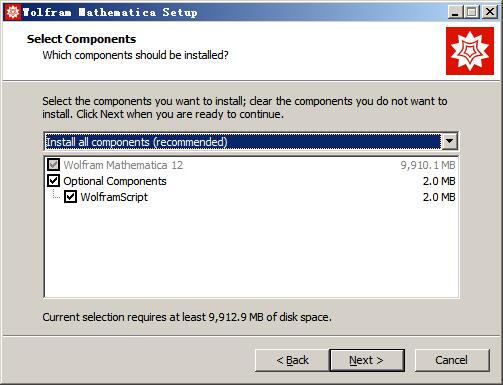Click empty area of components list
Viewport: 503px width, 385px height.
click(x=251, y=250)
